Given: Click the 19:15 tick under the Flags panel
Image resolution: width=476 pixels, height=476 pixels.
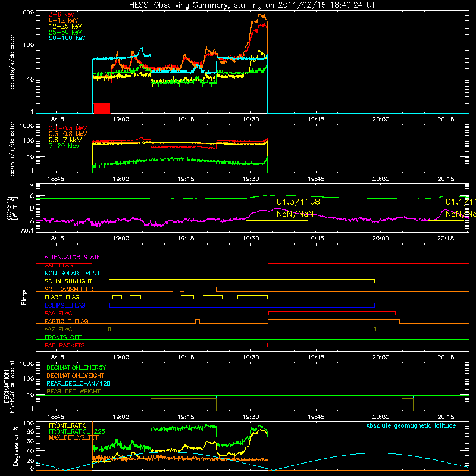Looking at the screenshot, I should tap(186, 358).
